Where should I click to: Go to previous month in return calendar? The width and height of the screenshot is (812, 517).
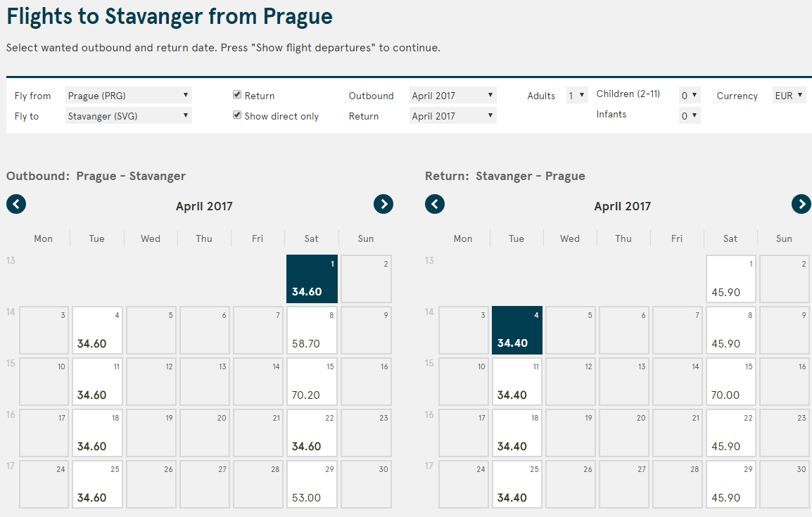(434, 204)
